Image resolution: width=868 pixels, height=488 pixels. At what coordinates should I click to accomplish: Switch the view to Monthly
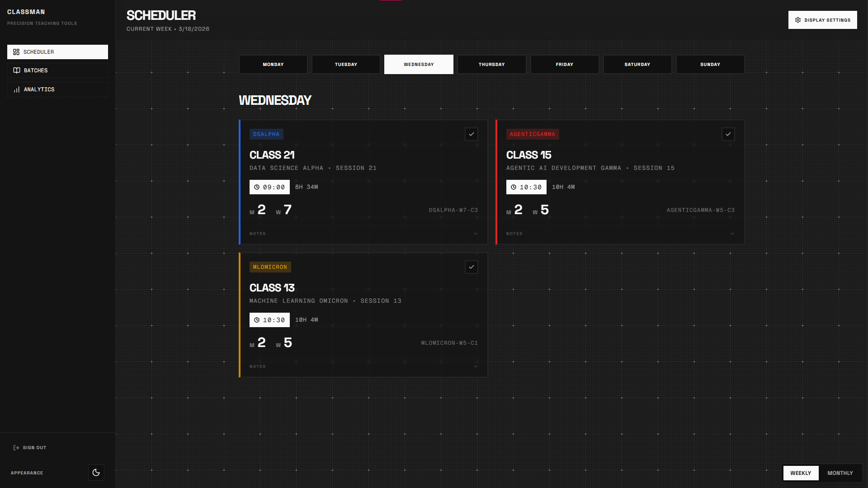point(840,473)
